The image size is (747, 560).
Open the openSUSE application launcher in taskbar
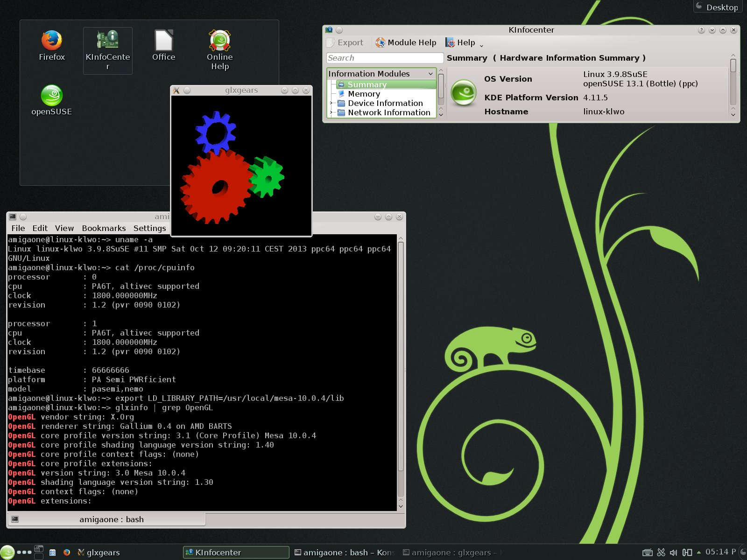coord(7,552)
